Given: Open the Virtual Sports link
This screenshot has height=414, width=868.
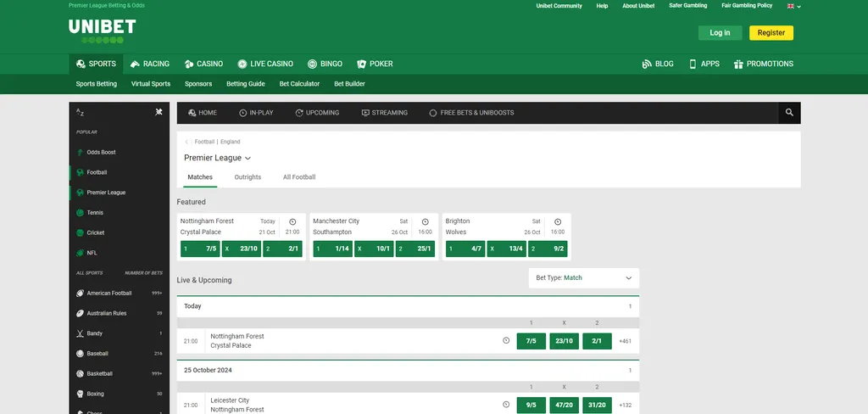Looking at the screenshot, I should click(x=151, y=84).
